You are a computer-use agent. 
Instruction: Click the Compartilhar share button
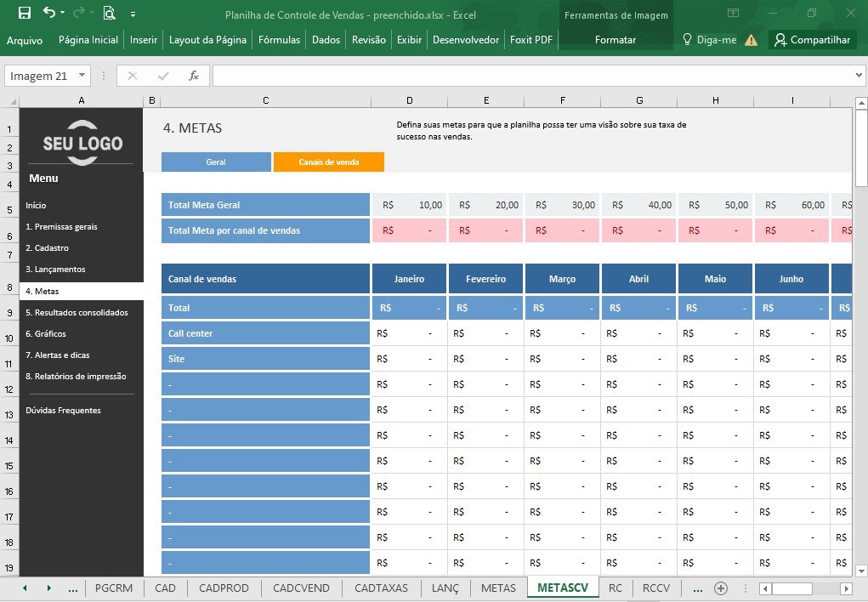pyautogui.click(x=812, y=40)
